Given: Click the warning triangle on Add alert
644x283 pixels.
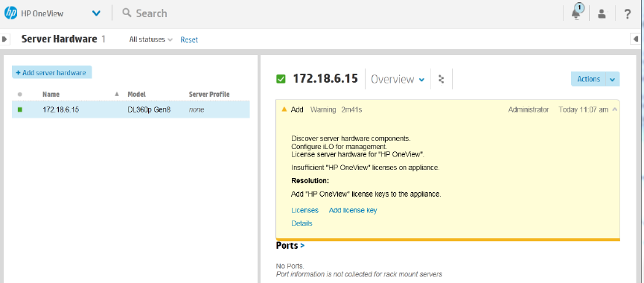Looking at the screenshot, I should pyautogui.click(x=284, y=109).
